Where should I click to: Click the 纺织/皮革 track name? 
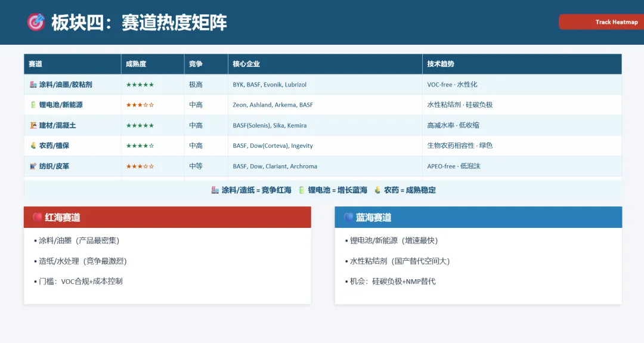tap(54, 166)
